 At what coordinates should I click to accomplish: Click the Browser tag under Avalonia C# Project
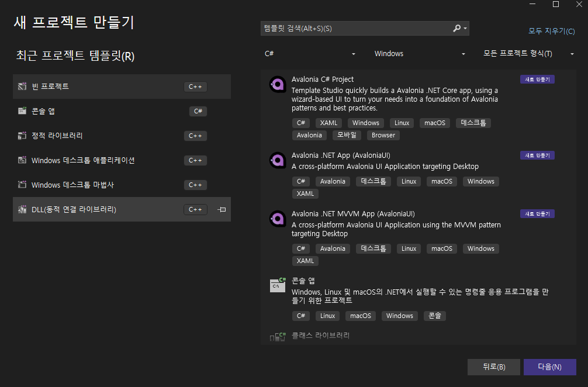pyautogui.click(x=383, y=135)
